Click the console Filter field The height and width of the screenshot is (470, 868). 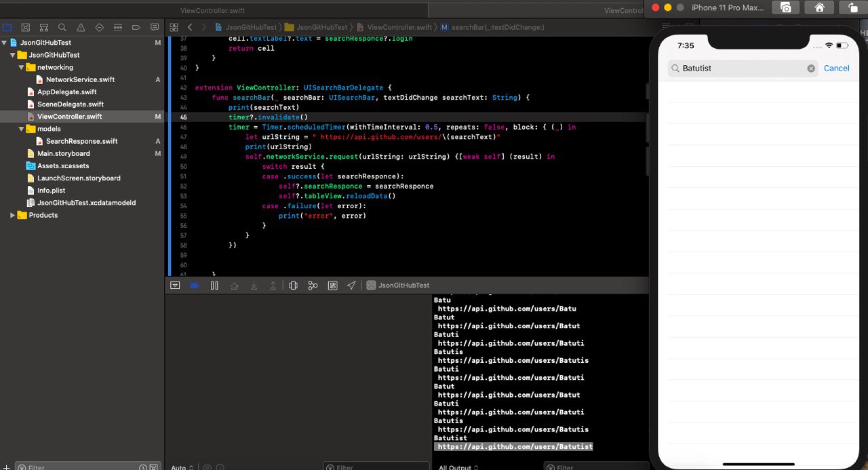tap(596, 467)
